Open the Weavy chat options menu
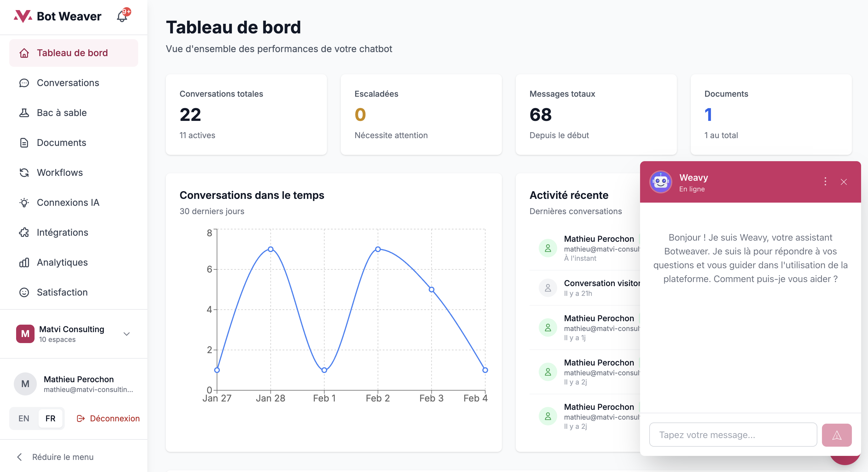868x472 pixels. [825, 182]
